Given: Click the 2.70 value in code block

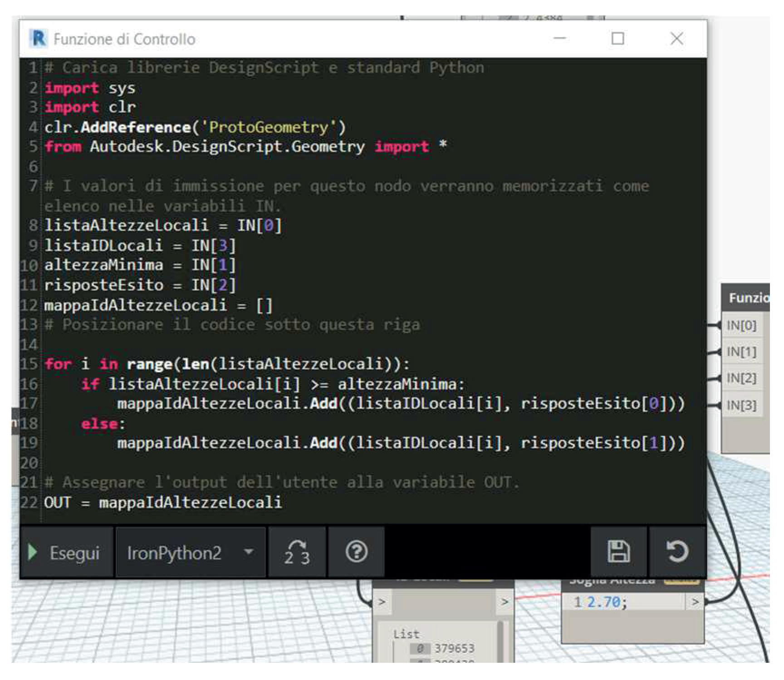Looking at the screenshot, I should pyautogui.click(x=604, y=602).
